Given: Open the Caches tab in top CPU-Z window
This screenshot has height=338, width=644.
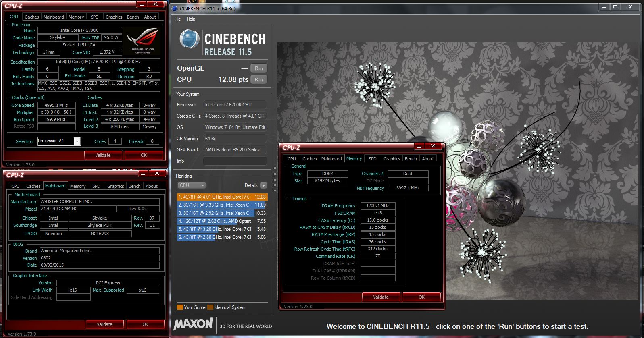Looking at the screenshot, I should 31,17.
